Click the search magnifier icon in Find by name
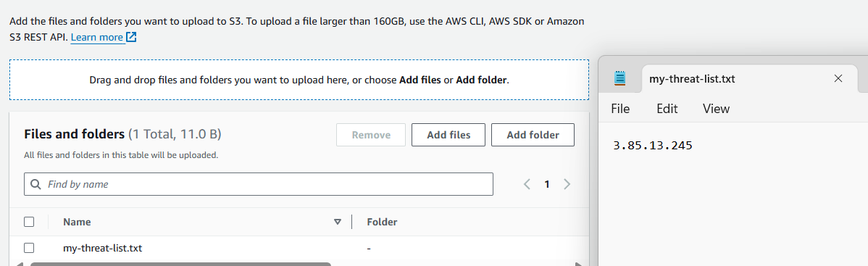This screenshot has height=266, width=868. [x=36, y=185]
